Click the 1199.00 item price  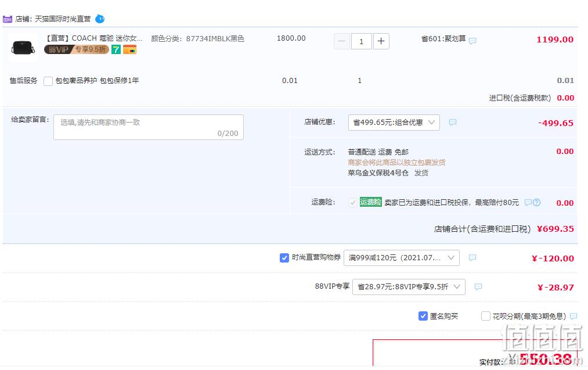(x=555, y=39)
